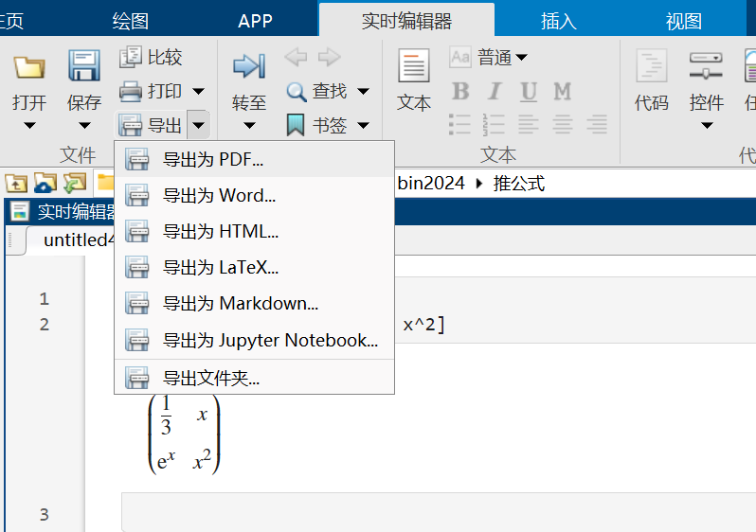Expand the Save (保存) dropdown arrow
The height and width of the screenshot is (532, 756).
84,126
